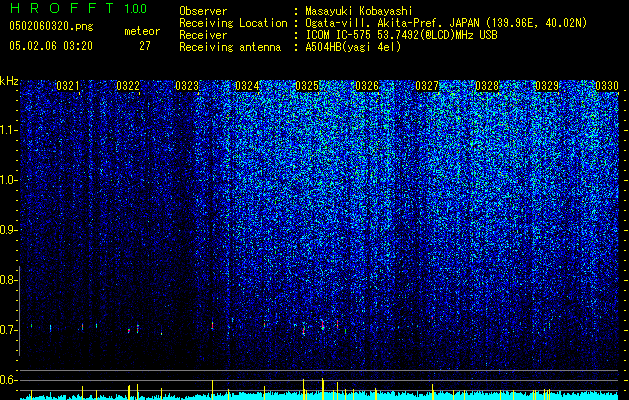The image size is (629, 400).
Task: Click the 0324 time marker
Action: (247, 85)
